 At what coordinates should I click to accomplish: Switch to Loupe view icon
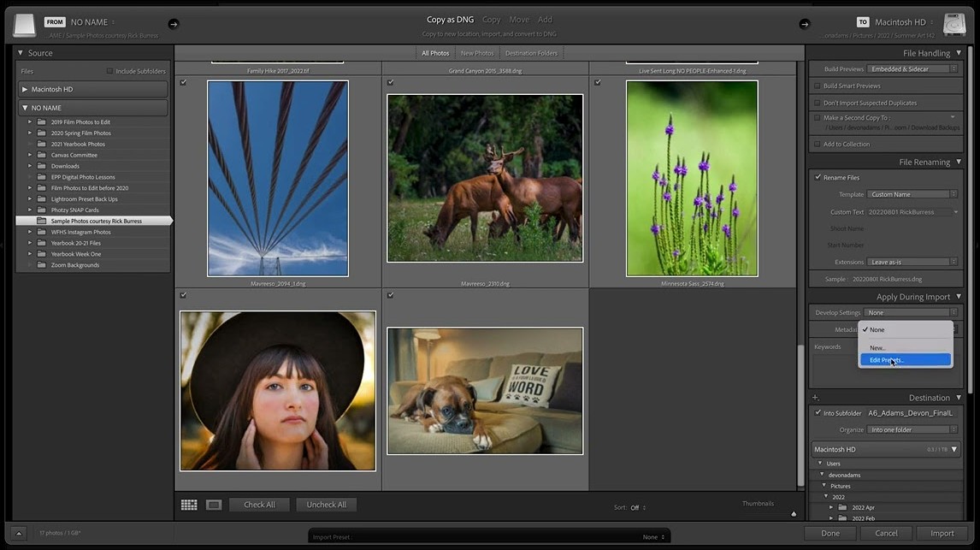tap(214, 505)
